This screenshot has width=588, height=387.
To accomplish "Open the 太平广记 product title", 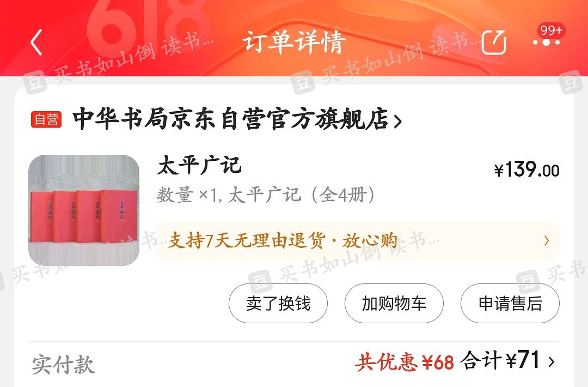I will click(199, 166).
